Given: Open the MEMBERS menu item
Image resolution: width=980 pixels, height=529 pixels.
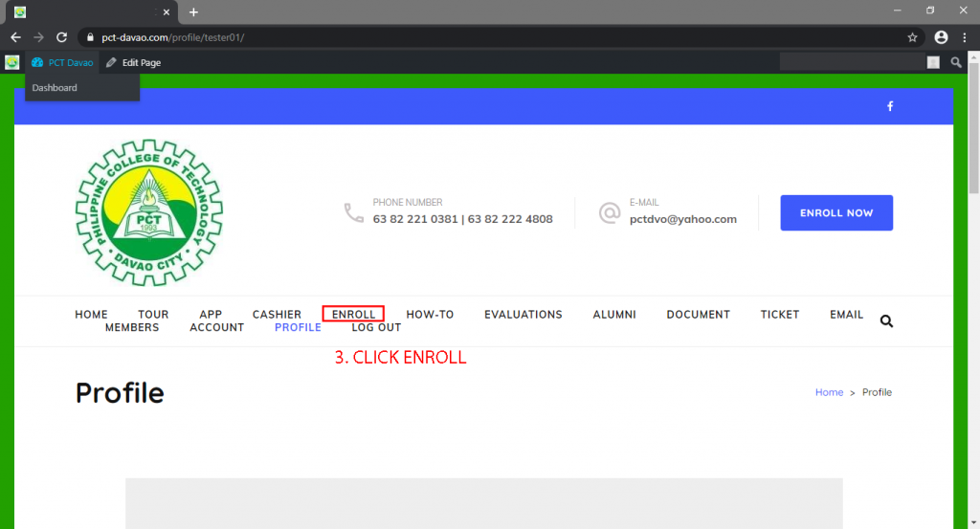Looking at the screenshot, I should tap(132, 328).
